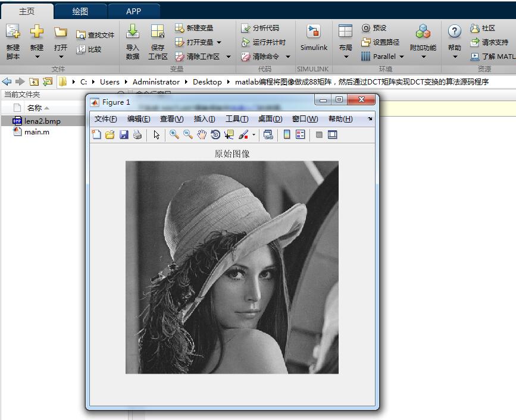
Task: Click the Back arrow in address bar
Action: [7, 82]
